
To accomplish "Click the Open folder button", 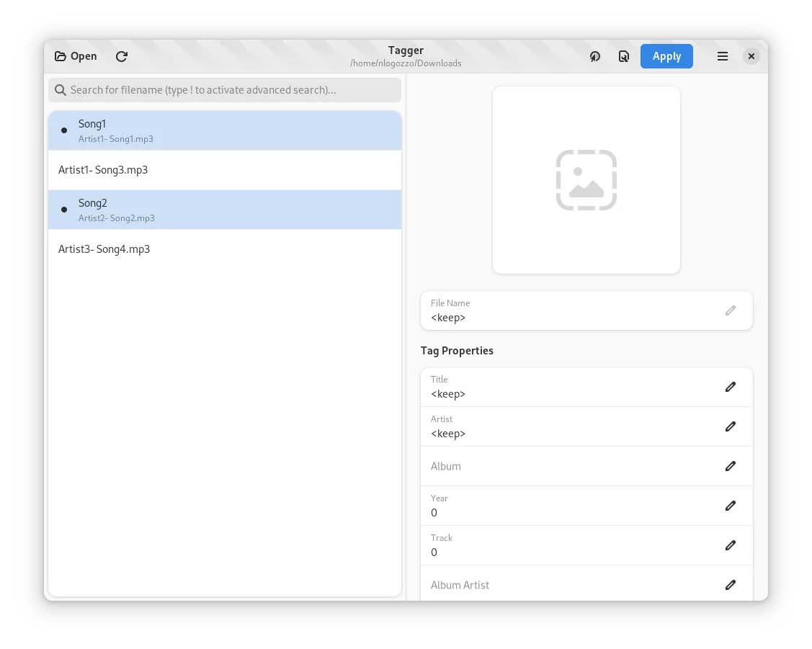I will point(76,56).
